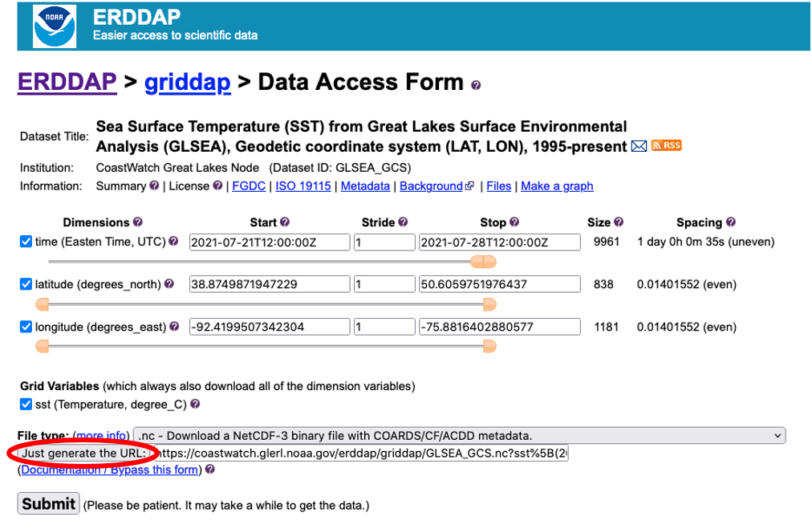Click the latitude Start input field
The width and height of the screenshot is (812, 525).
pyautogui.click(x=270, y=284)
